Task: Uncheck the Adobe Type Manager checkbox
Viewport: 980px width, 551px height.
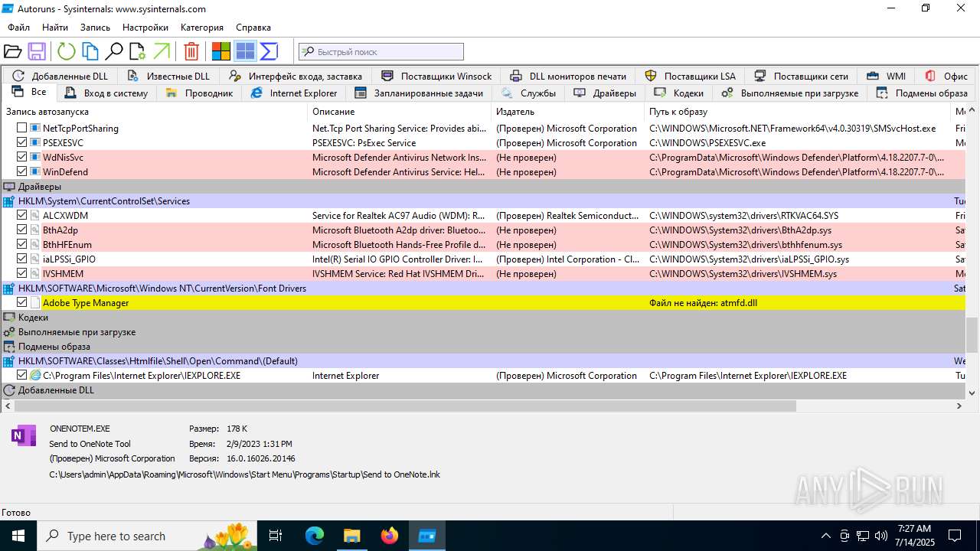Action: [22, 303]
